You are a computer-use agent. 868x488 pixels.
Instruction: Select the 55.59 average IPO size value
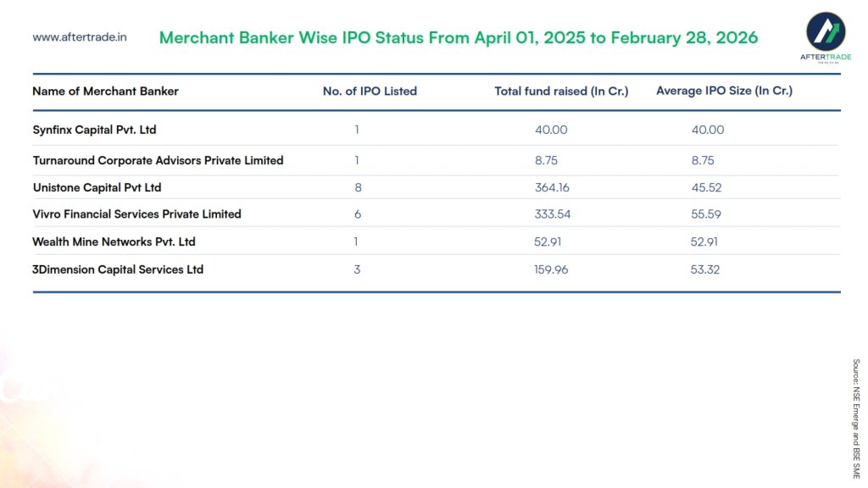(706, 214)
